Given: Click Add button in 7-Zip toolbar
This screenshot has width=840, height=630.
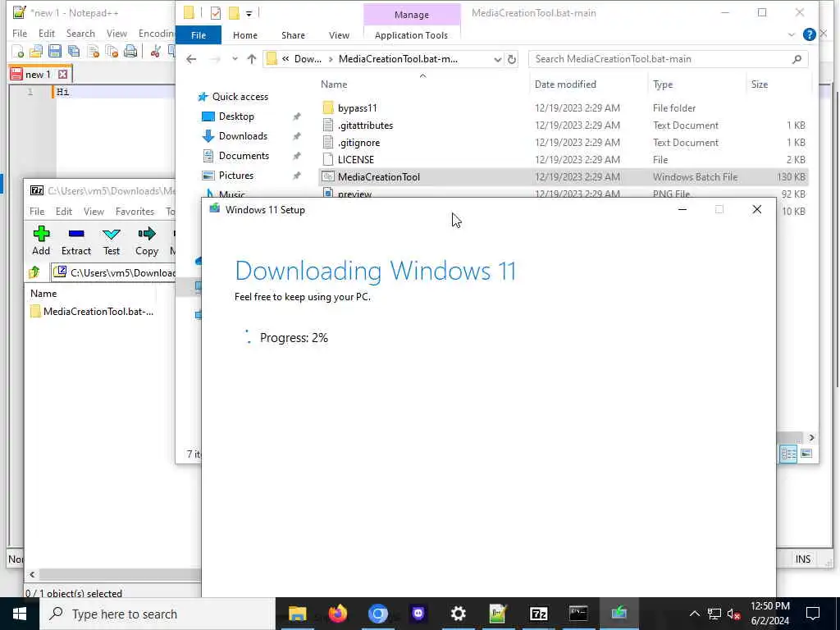Looking at the screenshot, I should pos(41,240).
